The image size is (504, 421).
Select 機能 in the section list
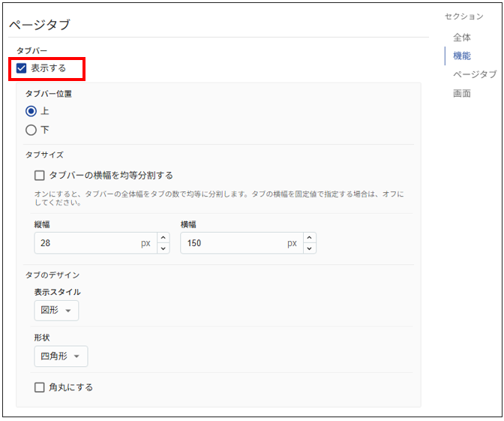pyautogui.click(x=462, y=56)
